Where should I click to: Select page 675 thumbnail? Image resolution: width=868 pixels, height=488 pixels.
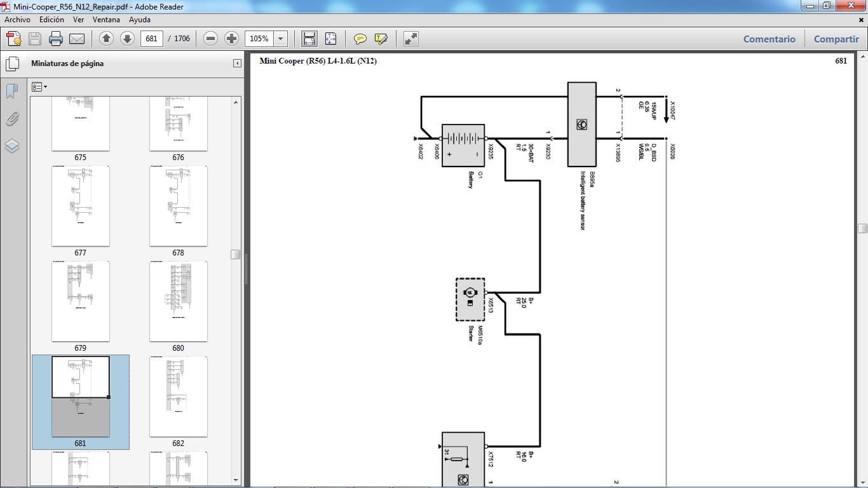[80, 124]
